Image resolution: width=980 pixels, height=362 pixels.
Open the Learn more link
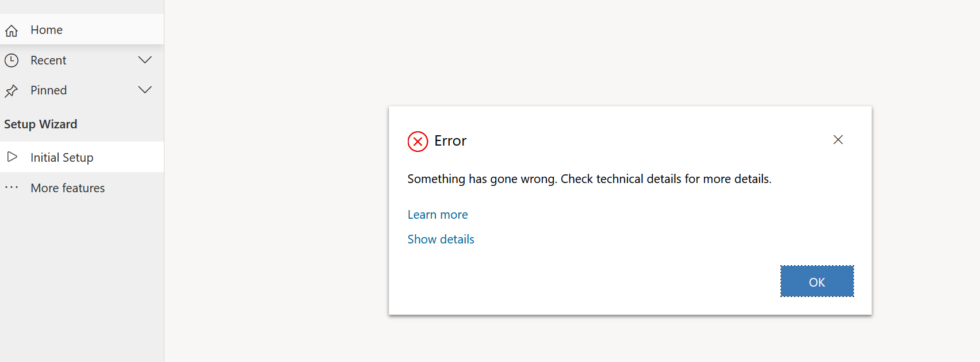click(x=438, y=214)
